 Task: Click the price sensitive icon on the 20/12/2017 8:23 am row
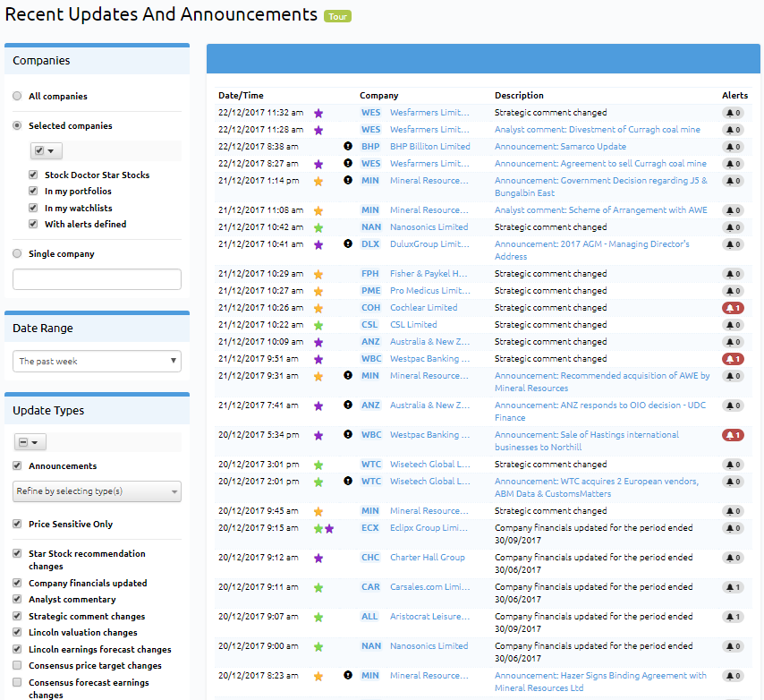pos(347,675)
